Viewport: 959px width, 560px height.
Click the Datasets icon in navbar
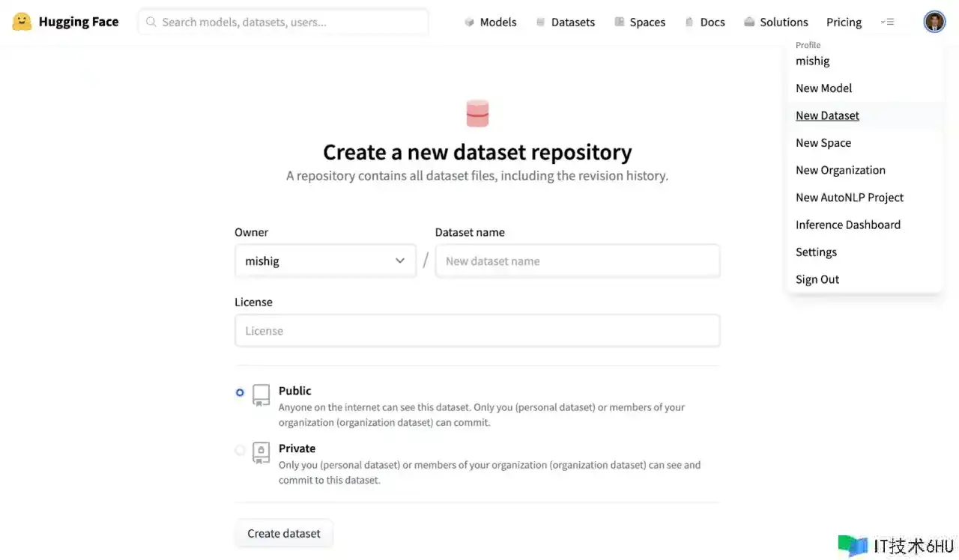[541, 22]
